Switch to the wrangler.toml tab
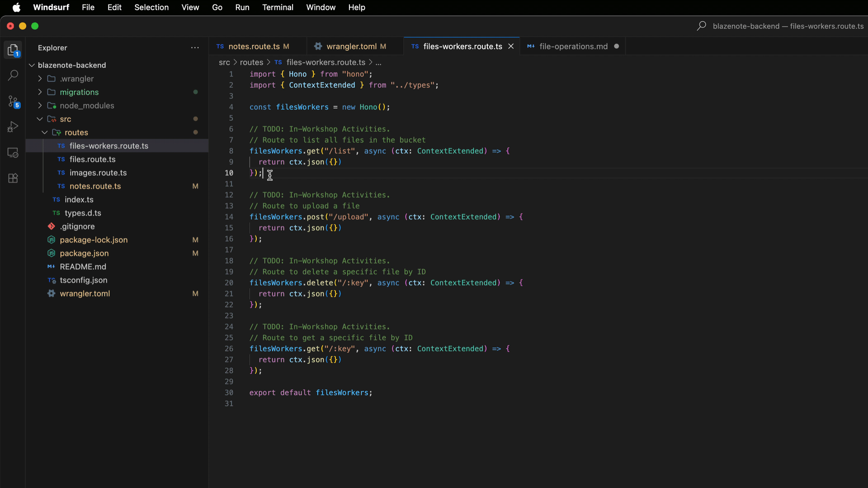This screenshot has width=868, height=488. (x=351, y=47)
